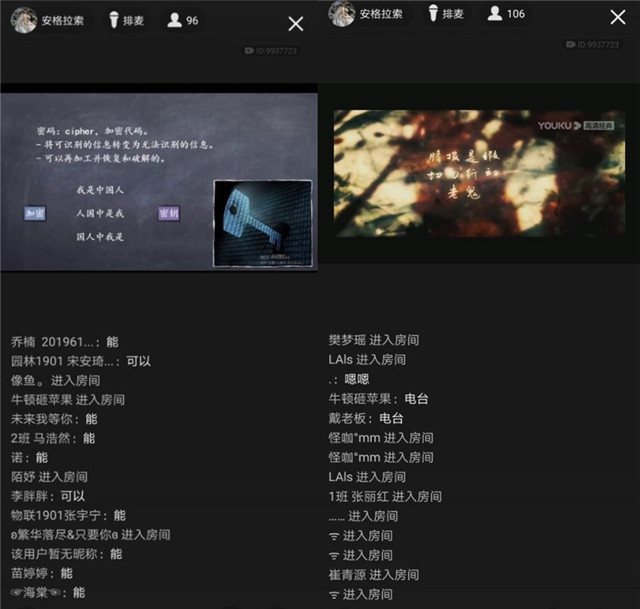Select the message from 苗婷婷

(x=42, y=573)
